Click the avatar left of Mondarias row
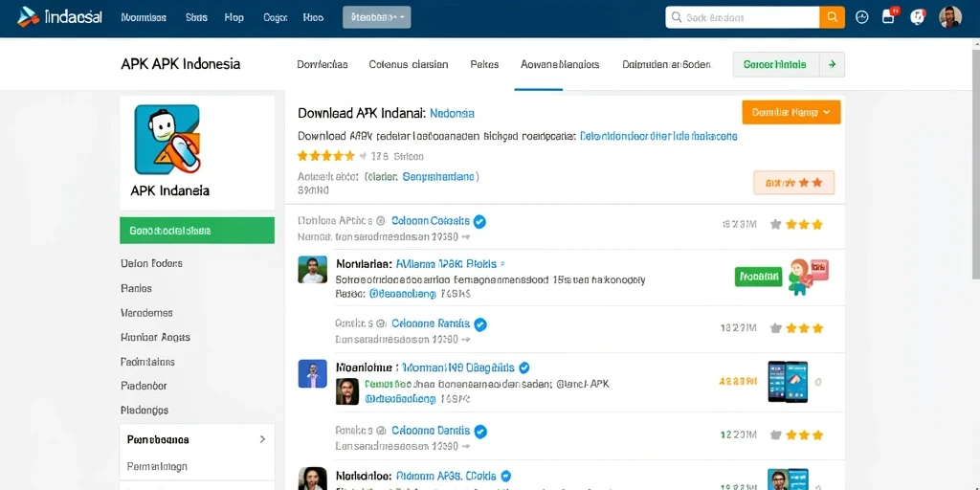 313,269
